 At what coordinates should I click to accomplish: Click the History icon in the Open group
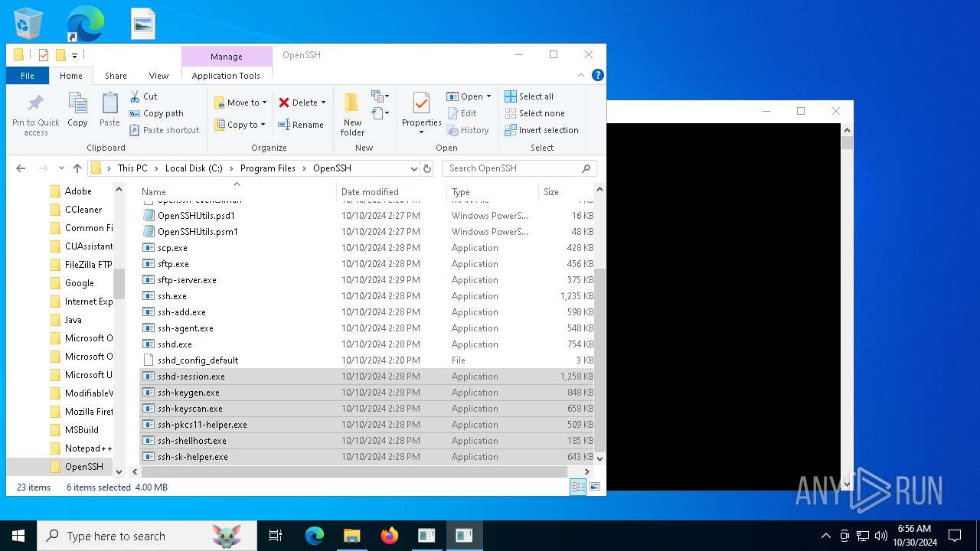point(468,130)
